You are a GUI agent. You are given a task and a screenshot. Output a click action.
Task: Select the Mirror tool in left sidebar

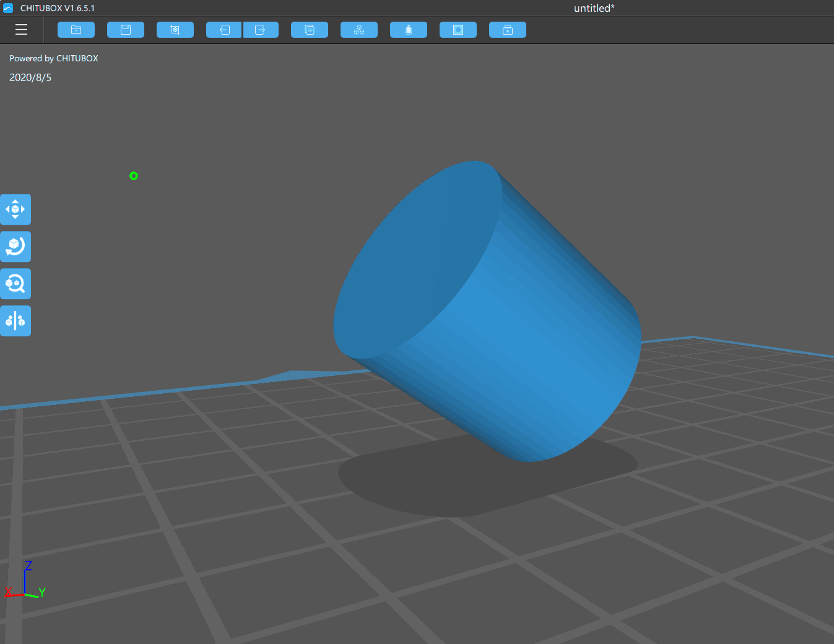click(x=15, y=321)
